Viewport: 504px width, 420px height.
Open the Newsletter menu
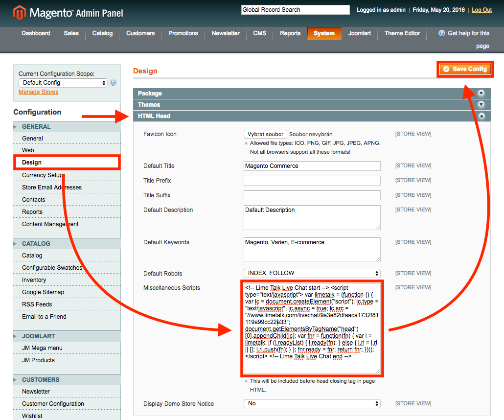click(226, 33)
